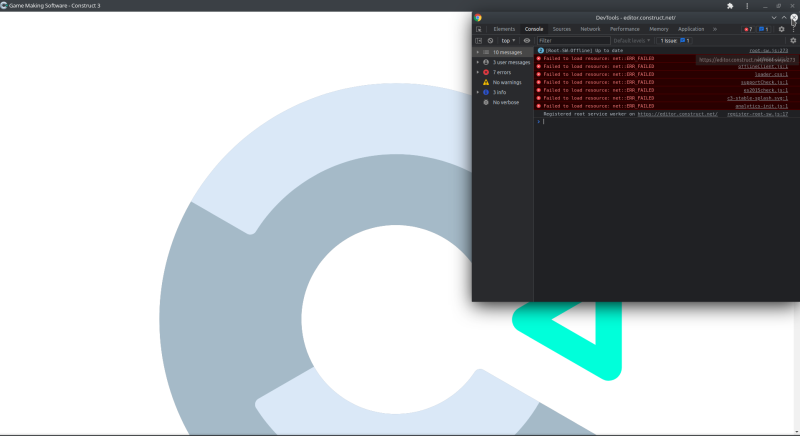Select No verbose in sidebar

(503, 102)
